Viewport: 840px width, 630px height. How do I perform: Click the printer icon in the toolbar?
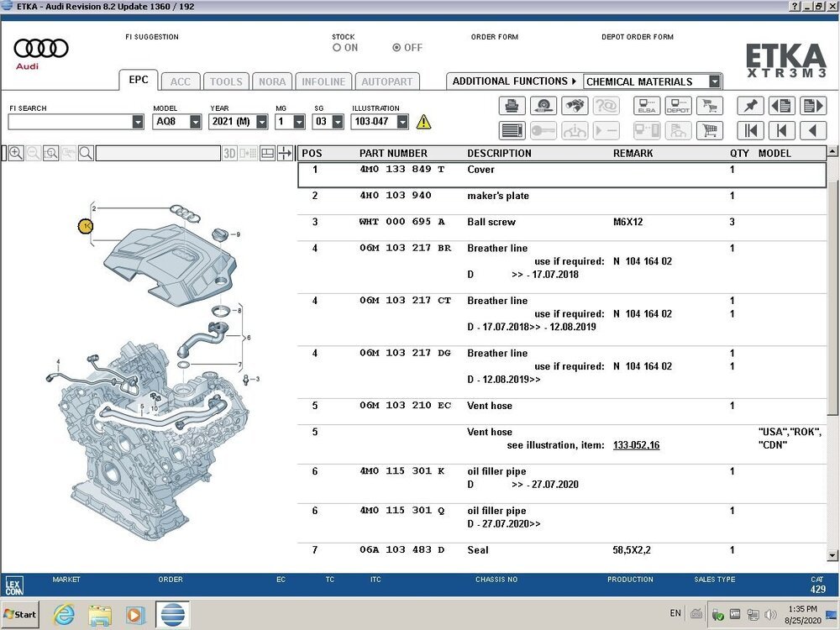tap(512, 106)
